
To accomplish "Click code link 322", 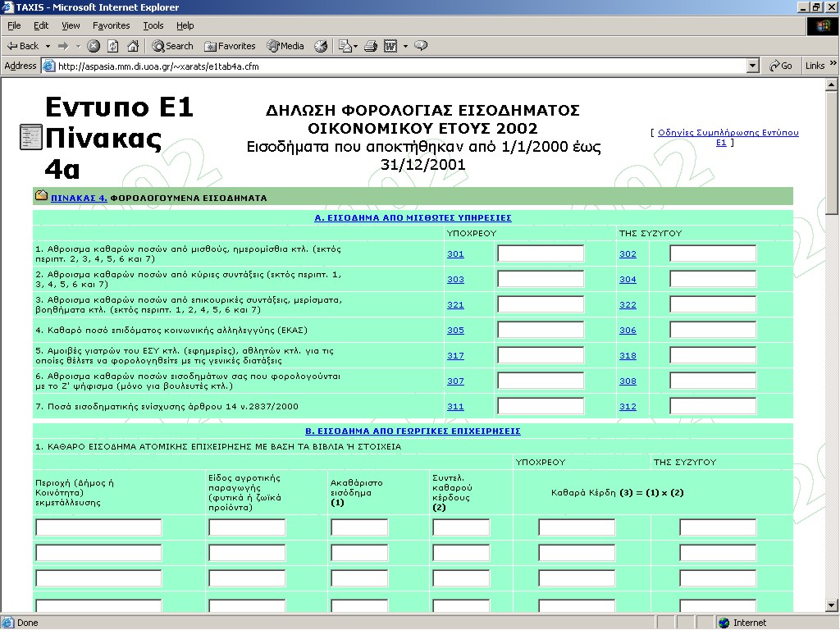I will point(628,305).
